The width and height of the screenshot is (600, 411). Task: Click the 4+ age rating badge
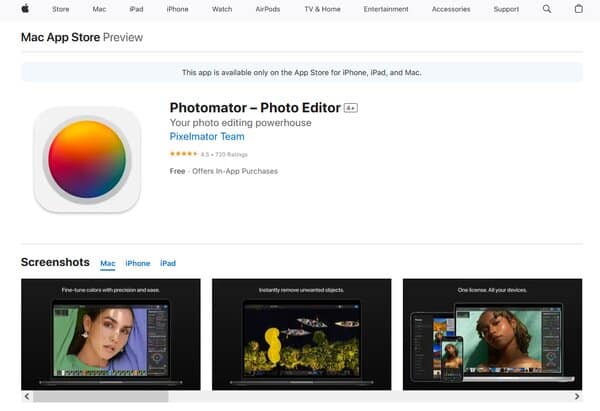coord(351,108)
